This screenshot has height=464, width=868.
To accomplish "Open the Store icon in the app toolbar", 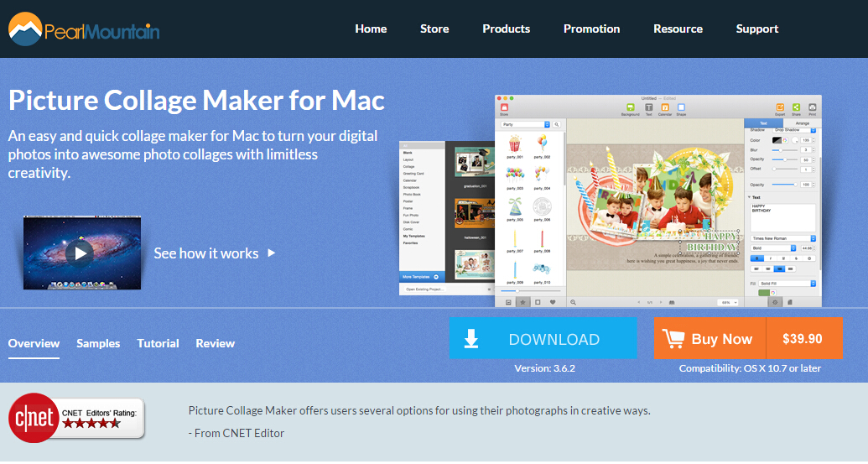I will pyautogui.click(x=504, y=107).
